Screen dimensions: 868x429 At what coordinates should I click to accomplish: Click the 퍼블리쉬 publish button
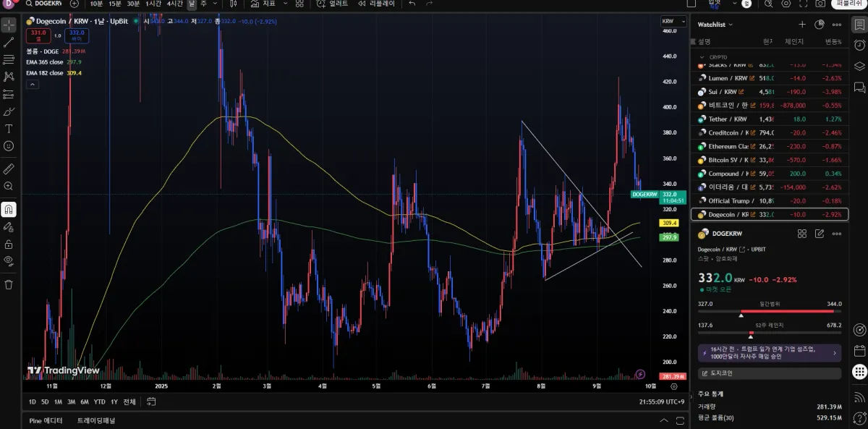click(848, 4)
